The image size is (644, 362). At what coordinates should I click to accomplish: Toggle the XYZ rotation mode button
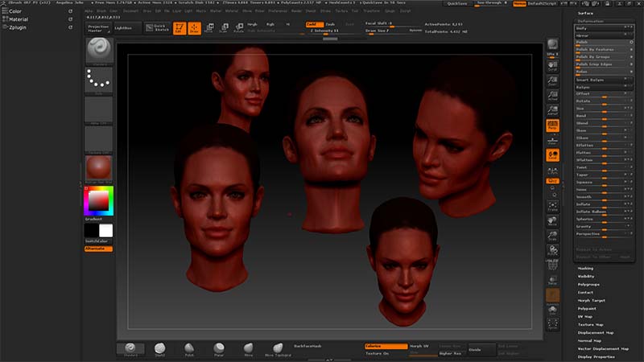click(x=552, y=180)
